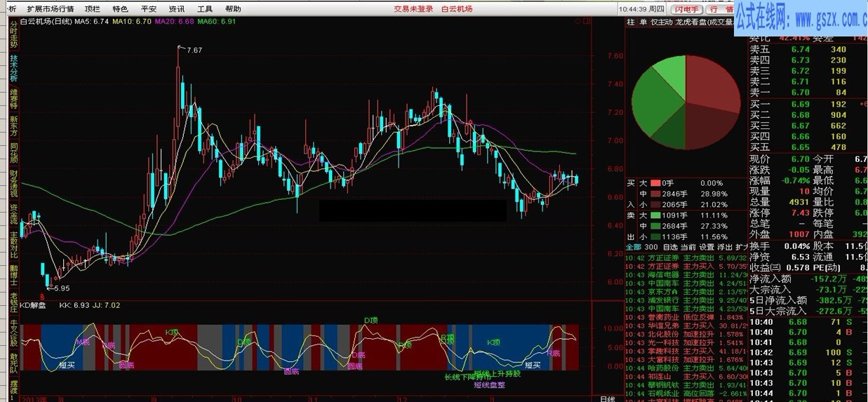Switch to the 分时走势 sidebar tab
This screenshot has height=402, width=868.
13,33
